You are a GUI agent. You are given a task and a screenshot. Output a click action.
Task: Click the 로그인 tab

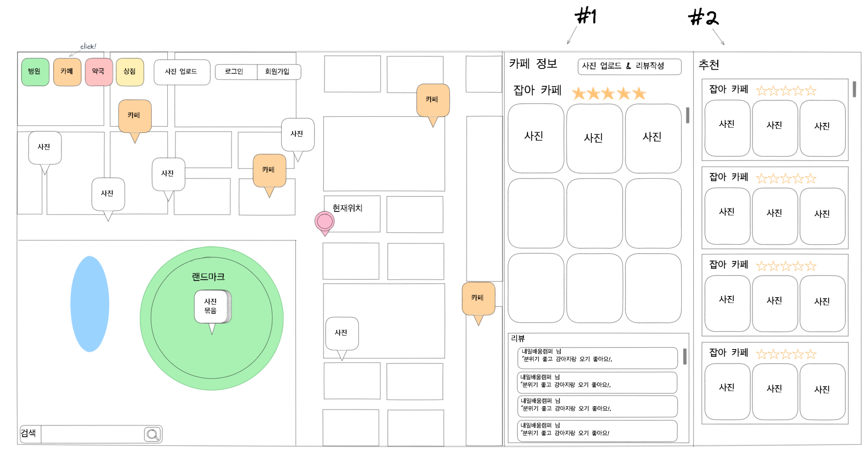click(235, 72)
